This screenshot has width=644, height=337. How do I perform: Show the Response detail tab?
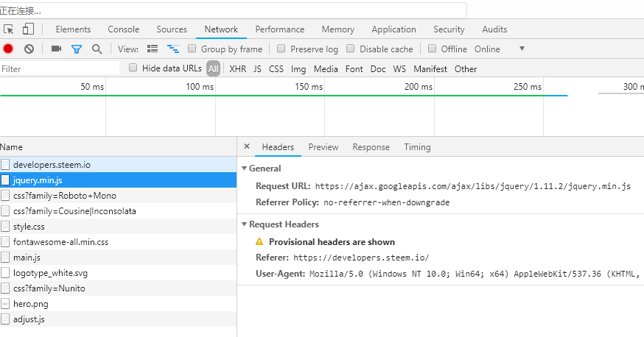click(371, 147)
